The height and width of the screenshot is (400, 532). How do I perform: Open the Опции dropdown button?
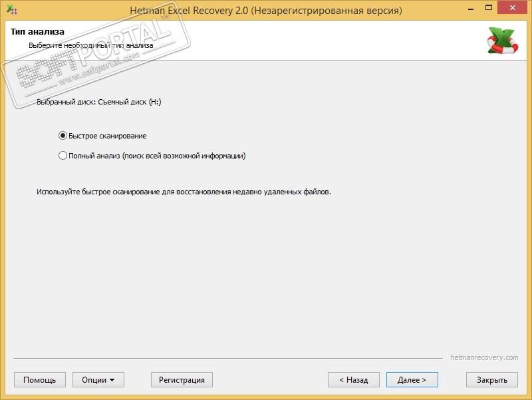point(98,379)
